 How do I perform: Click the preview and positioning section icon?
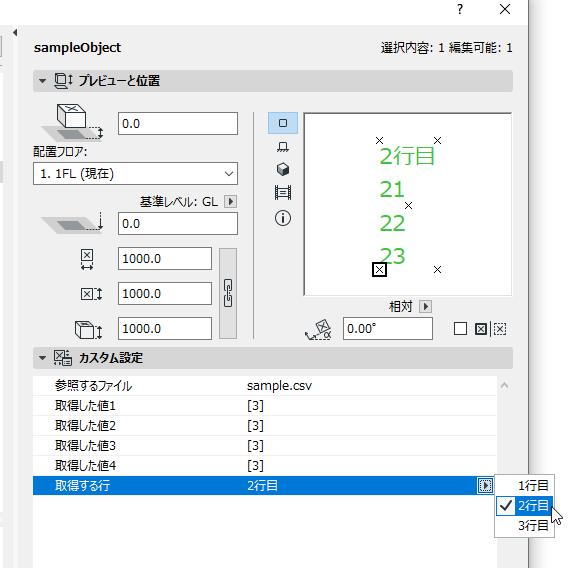[63, 81]
